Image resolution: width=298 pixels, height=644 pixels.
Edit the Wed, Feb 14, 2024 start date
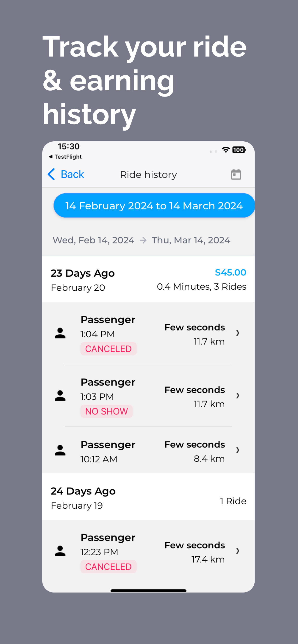click(93, 240)
